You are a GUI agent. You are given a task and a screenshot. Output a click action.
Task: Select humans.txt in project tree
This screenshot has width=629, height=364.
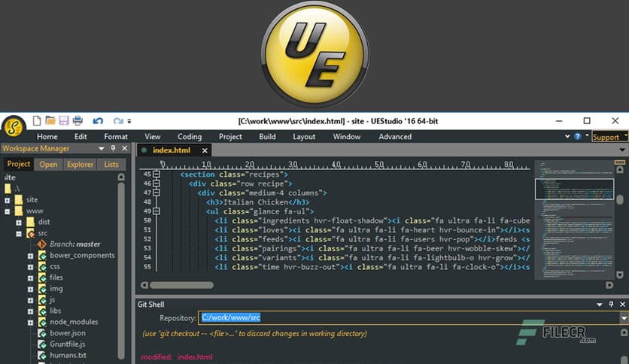tap(68, 355)
